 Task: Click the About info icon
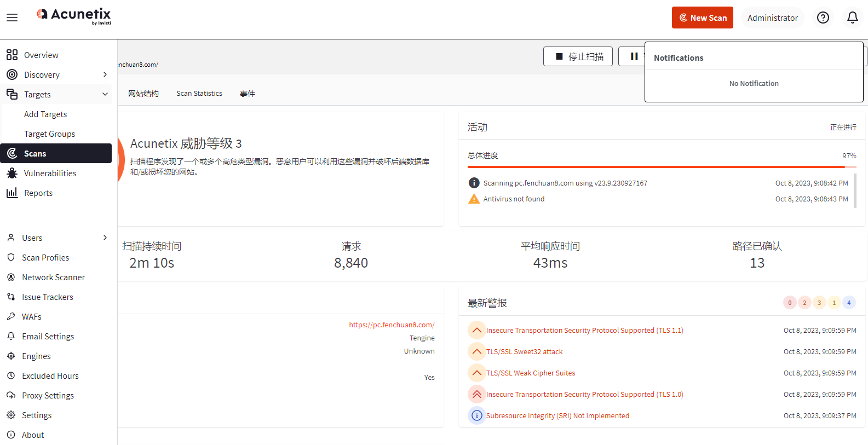pyautogui.click(x=11, y=435)
